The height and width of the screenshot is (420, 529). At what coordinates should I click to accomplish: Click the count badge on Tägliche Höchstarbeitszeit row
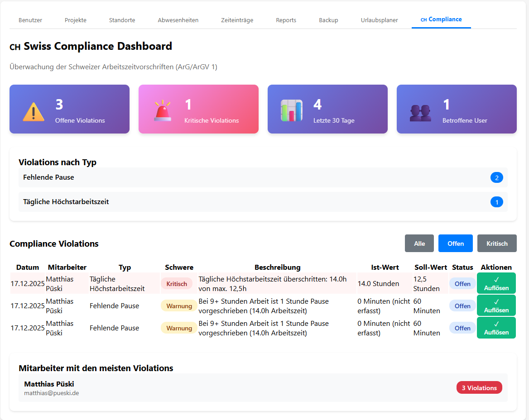coord(497,202)
